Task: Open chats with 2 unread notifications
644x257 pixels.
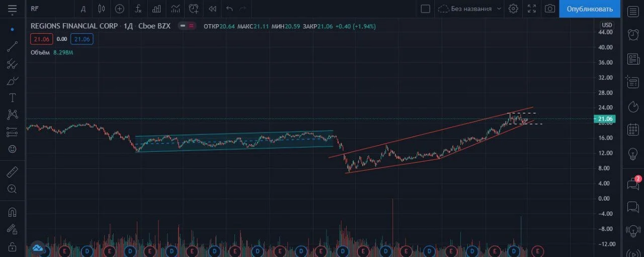Action: click(x=633, y=183)
